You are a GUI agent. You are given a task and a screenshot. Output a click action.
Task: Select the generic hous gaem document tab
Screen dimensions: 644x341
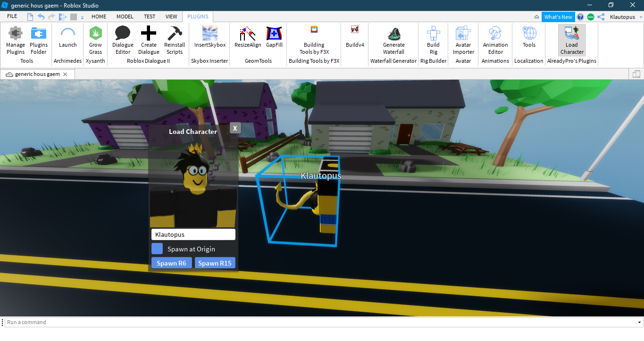(x=37, y=74)
